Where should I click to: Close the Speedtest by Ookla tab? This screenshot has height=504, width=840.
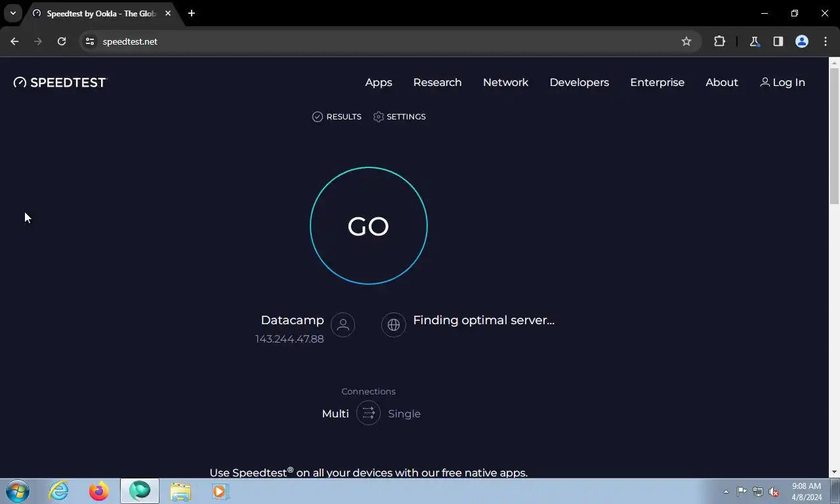click(168, 13)
